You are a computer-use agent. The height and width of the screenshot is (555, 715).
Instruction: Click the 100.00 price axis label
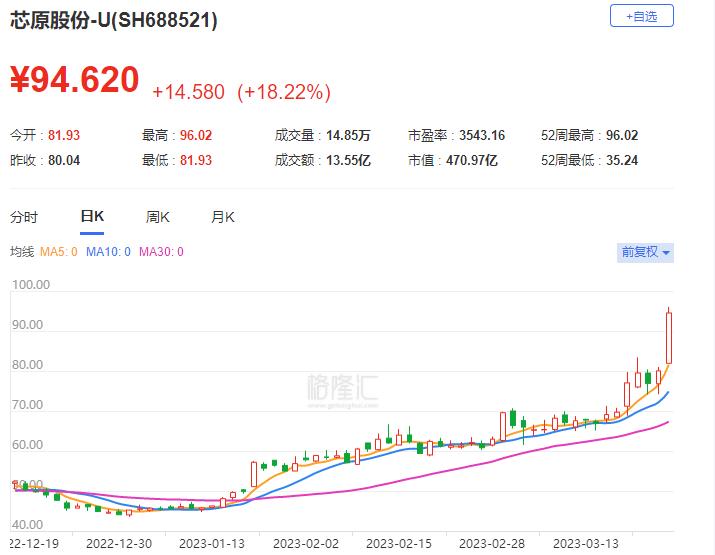pyautogui.click(x=31, y=285)
